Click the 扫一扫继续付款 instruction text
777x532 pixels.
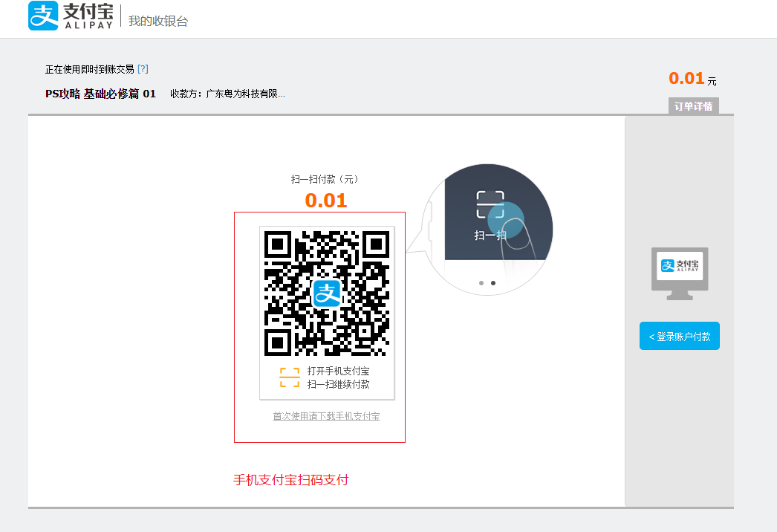[x=339, y=384]
